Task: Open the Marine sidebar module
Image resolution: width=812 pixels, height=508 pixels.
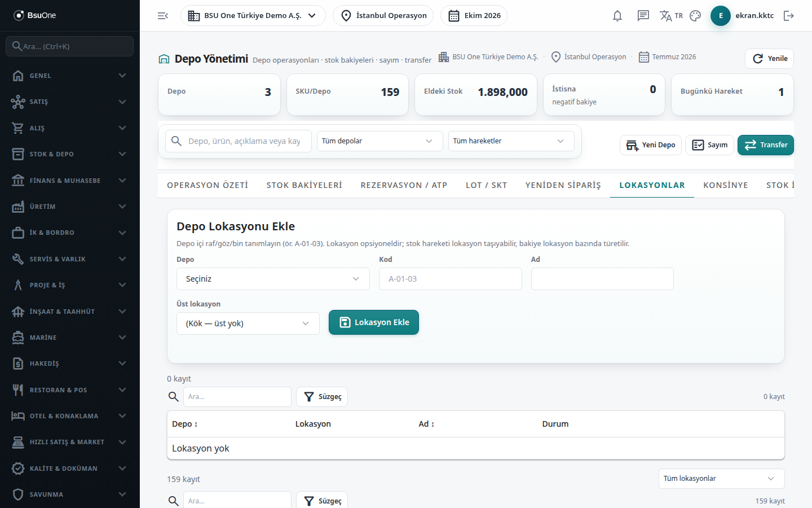Action: tap(70, 338)
